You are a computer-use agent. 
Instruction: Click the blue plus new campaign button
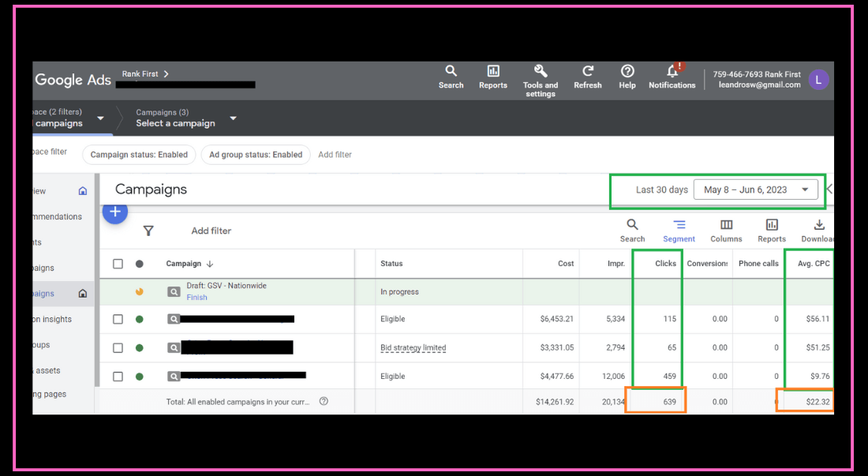coord(115,212)
